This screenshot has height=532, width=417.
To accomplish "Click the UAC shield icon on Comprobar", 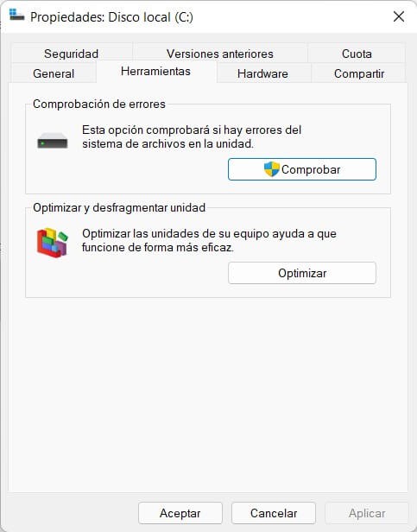I will [x=271, y=169].
